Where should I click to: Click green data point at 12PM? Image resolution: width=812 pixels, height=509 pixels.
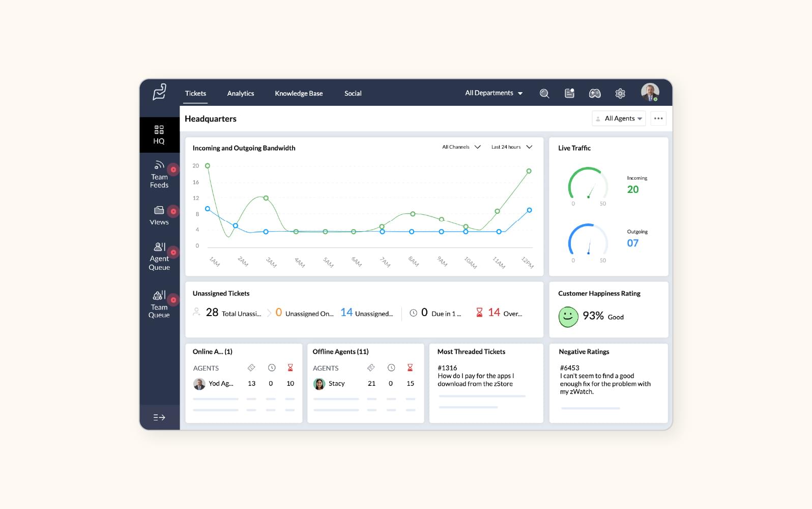click(x=529, y=171)
